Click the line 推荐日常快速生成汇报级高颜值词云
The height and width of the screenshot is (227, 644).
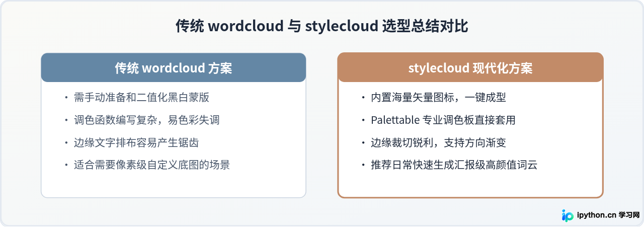pyautogui.click(x=454, y=165)
